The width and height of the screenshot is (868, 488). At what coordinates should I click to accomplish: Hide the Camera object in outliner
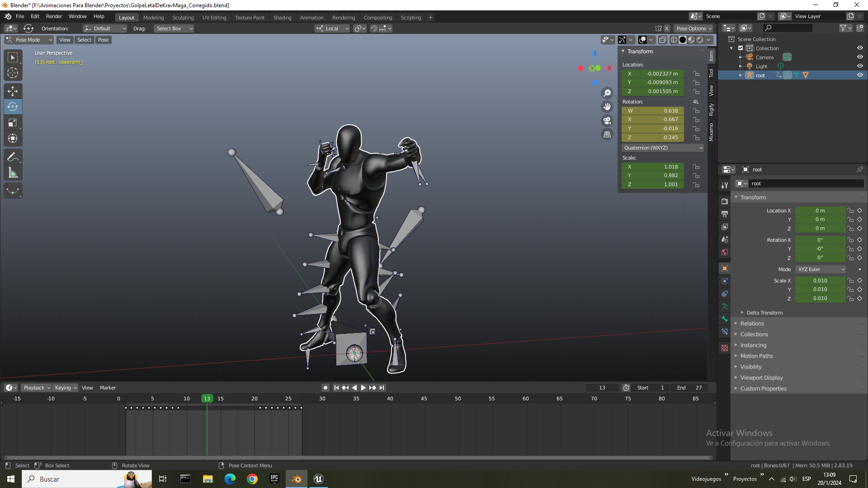tap(860, 57)
